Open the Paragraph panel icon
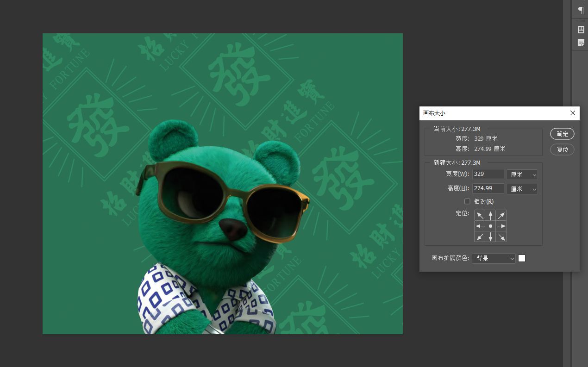 (x=581, y=10)
